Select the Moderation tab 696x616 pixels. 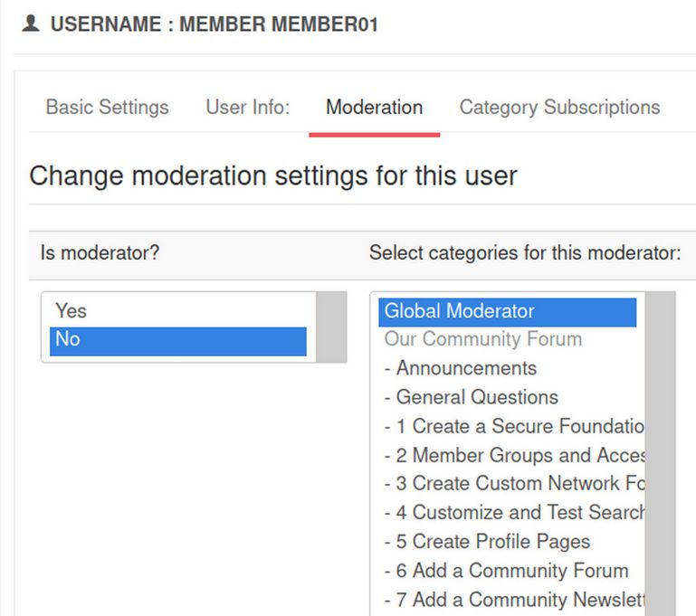click(374, 107)
